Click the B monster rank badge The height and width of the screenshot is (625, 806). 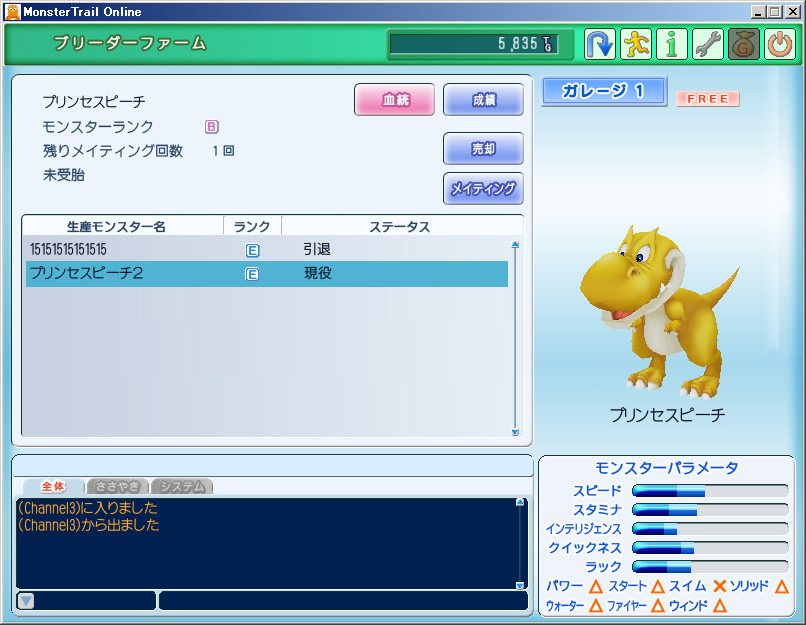211,127
